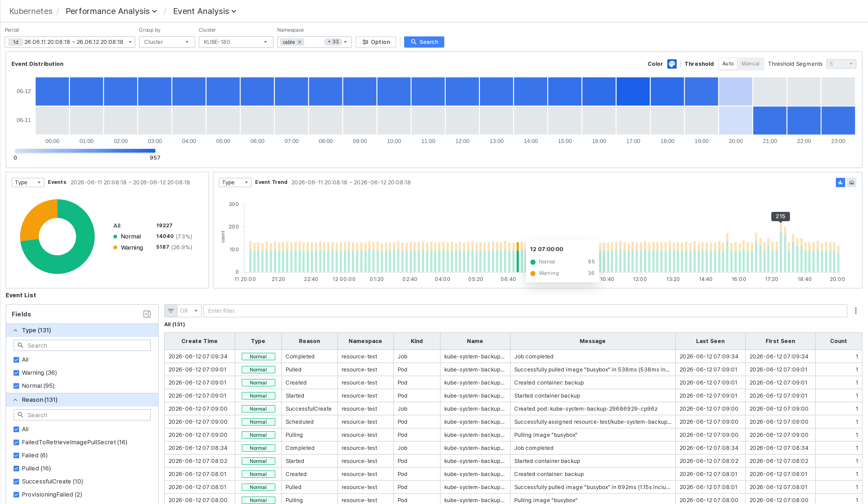Open the Group by Cluster dropdown
Screen dimensions: 868x504
pos(167,42)
